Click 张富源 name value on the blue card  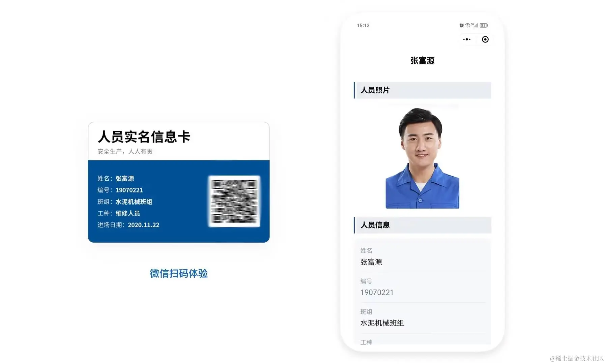(125, 179)
